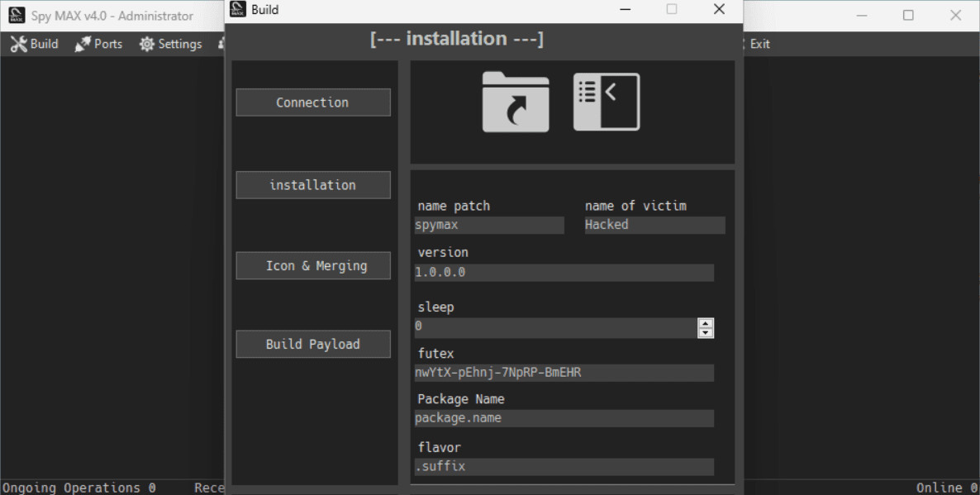Maximize the Spy MAX main window
Viewport: 980px width, 495px height.
[908, 16]
